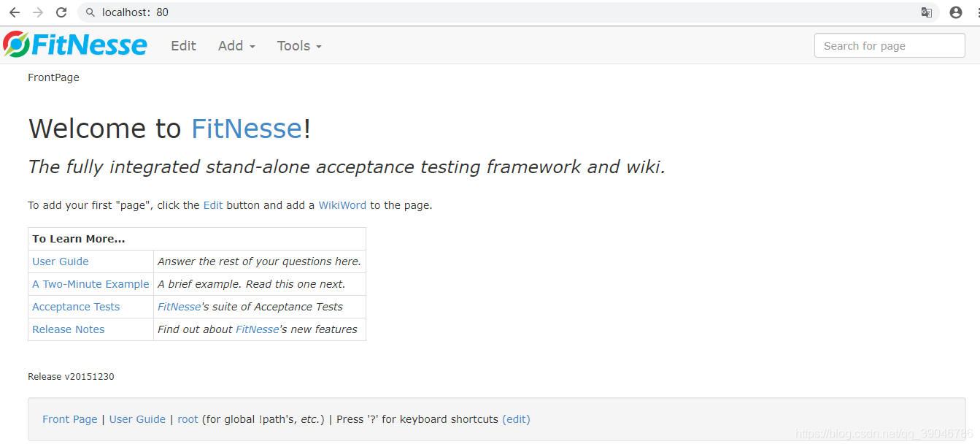This screenshot has width=980, height=447.
Task: Follow the Edit link in instructions
Action: click(213, 205)
